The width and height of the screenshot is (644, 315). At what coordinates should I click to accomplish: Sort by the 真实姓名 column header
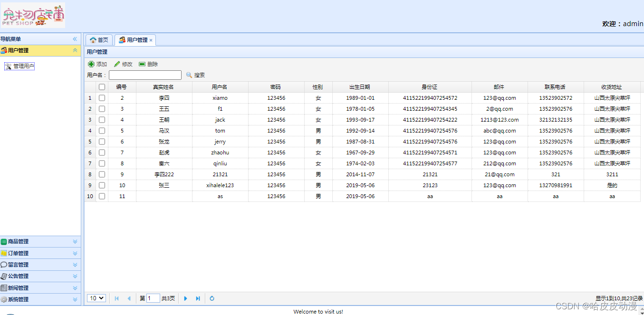tap(163, 87)
